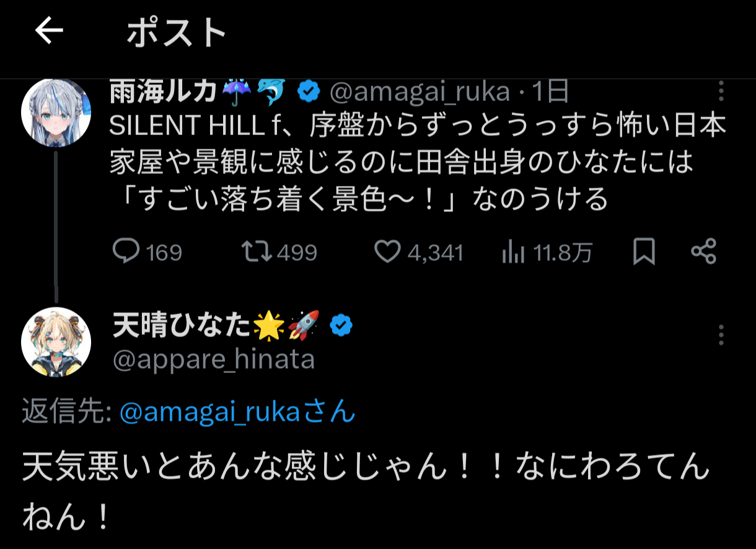
Task: Like the post with the heart icon
Action: [389, 252]
